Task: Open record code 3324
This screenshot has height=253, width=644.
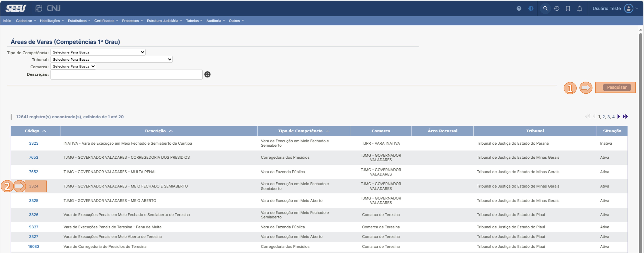Action: [34, 186]
